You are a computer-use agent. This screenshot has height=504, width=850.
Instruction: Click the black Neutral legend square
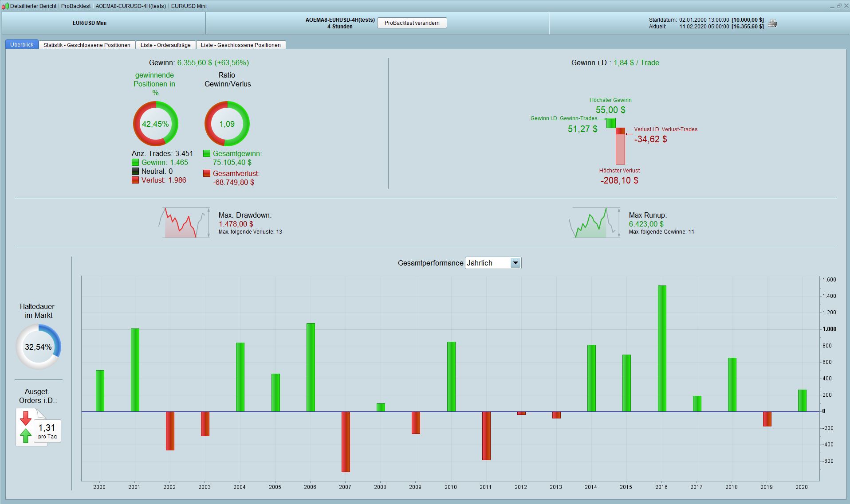pos(135,171)
